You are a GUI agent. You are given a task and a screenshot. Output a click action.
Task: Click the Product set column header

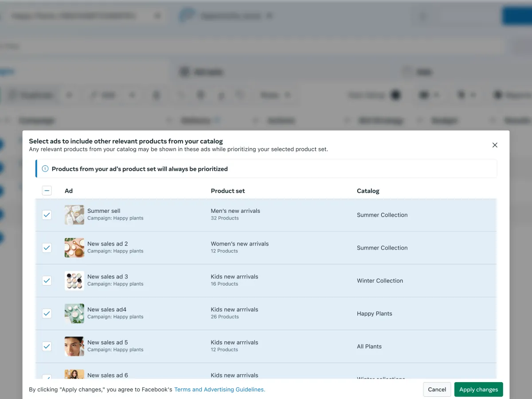228,191
